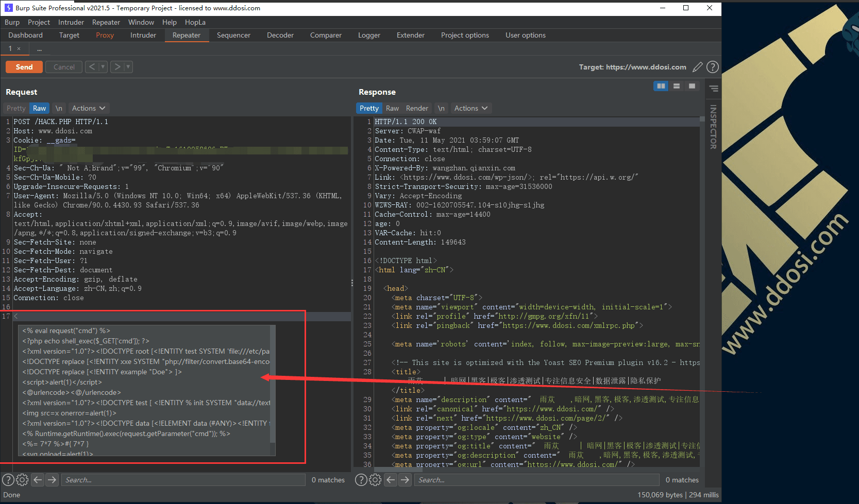The width and height of the screenshot is (859, 504).
Task: Switch to the Comparer tab
Action: click(x=326, y=35)
